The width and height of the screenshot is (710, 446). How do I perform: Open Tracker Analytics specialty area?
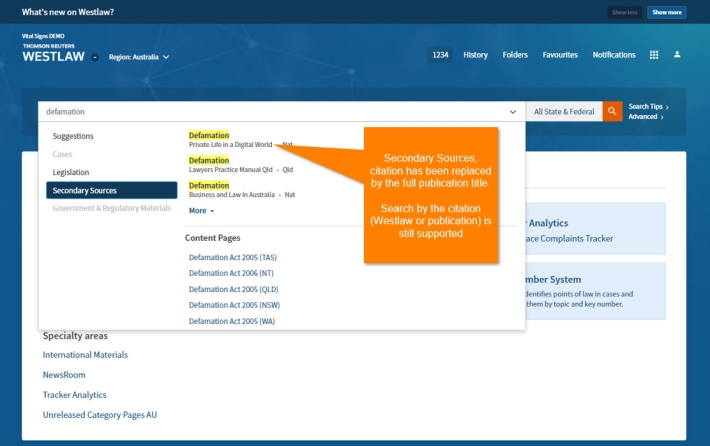tap(74, 395)
